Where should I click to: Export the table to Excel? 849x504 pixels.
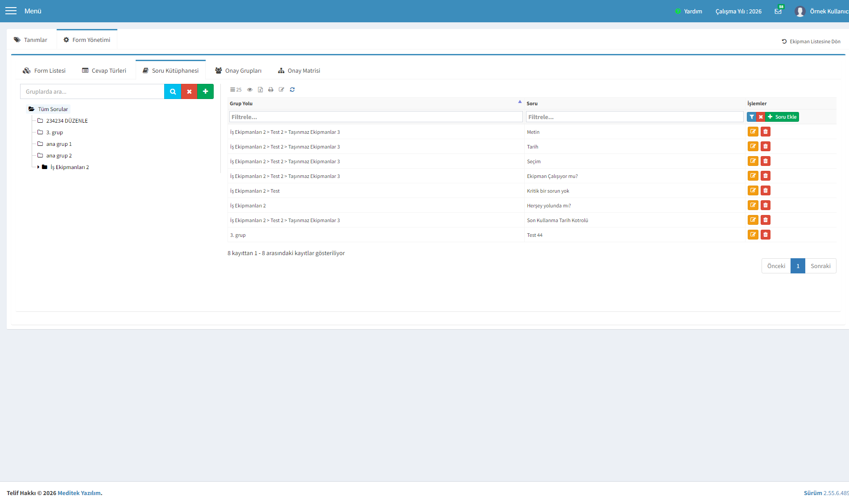(260, 90)
